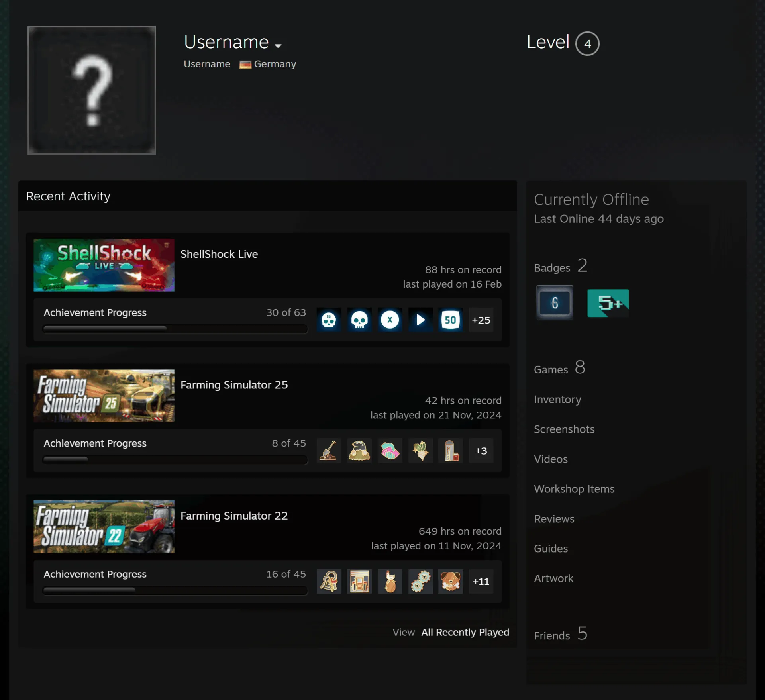The height and width of the screenshot is (700, 765).
Task: Click the ShellShock Live achievement progress bar
Action: click(175, 329)
